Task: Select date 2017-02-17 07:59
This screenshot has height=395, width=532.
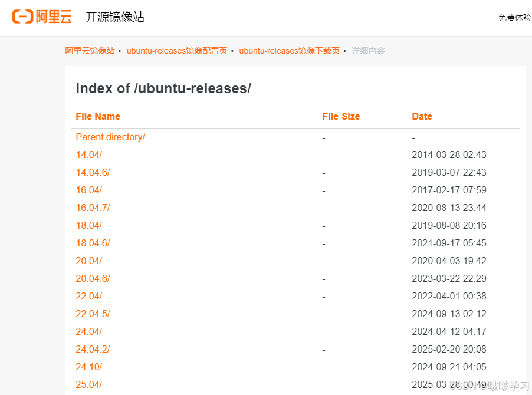Action: 449,190
